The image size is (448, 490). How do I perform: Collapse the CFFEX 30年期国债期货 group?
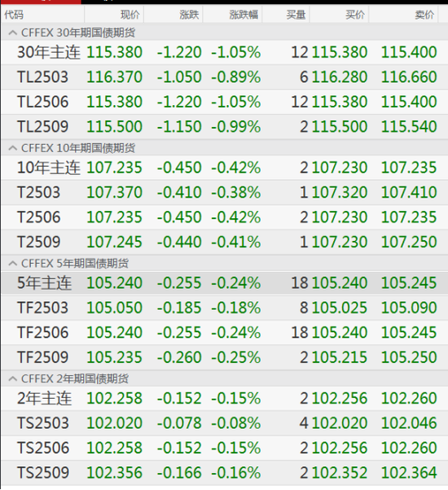tap(12, 33)
